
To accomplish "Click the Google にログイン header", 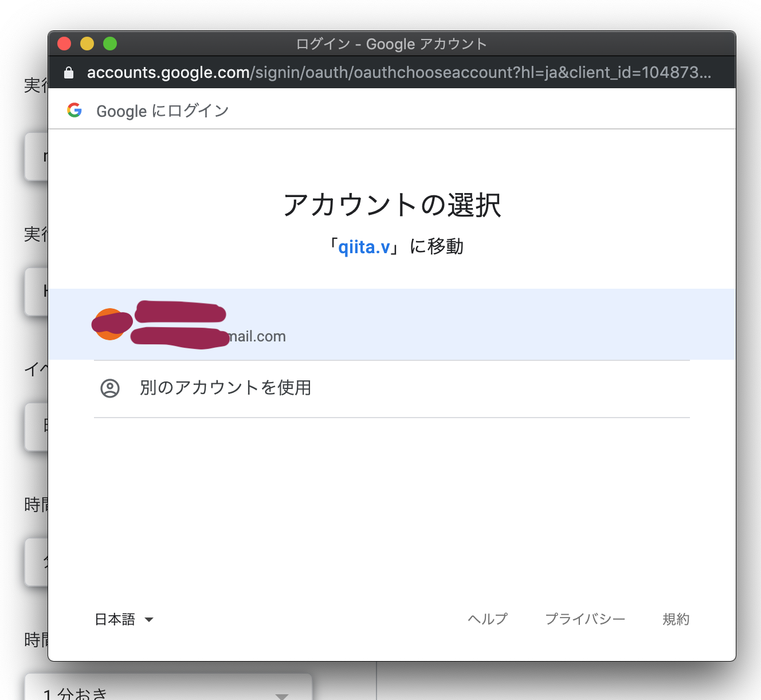I will pos(162,111).
